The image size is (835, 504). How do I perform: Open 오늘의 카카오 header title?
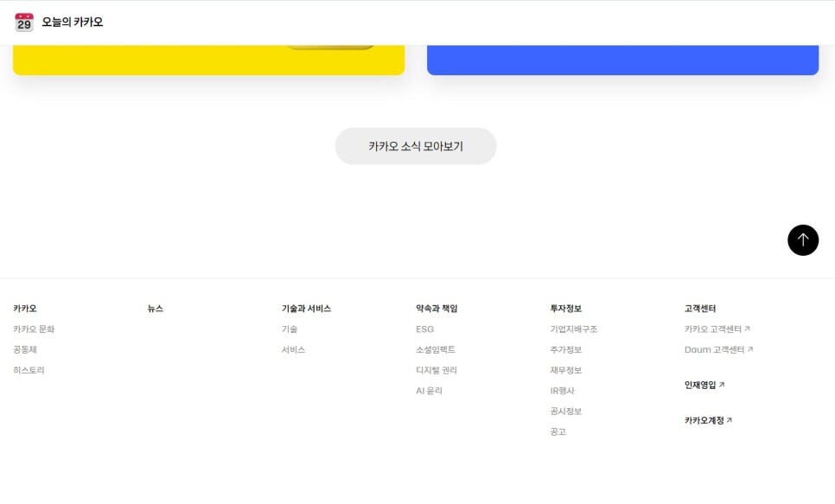[x=73, y=22]
